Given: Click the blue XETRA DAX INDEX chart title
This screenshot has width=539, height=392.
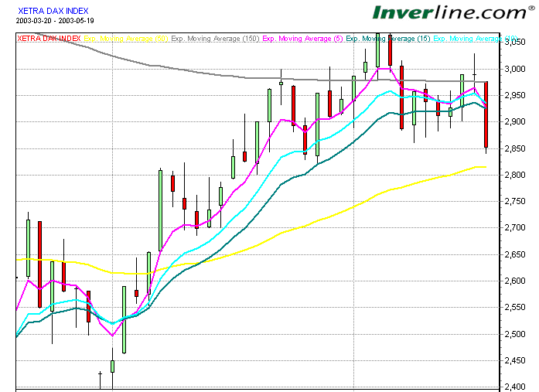Looking at the screenshot, I should click(53, 11).
